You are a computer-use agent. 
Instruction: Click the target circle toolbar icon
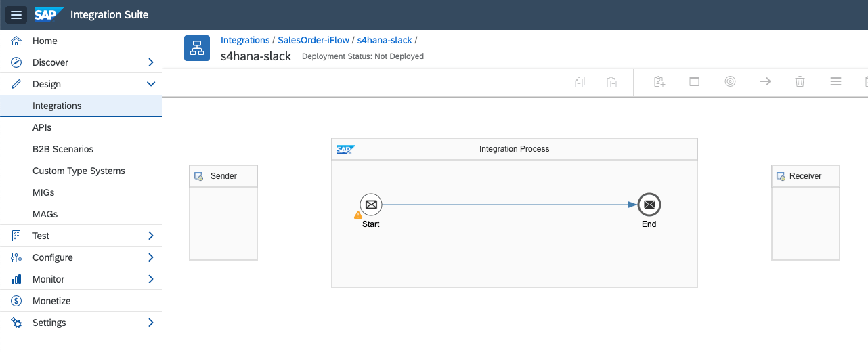point(730,81)
